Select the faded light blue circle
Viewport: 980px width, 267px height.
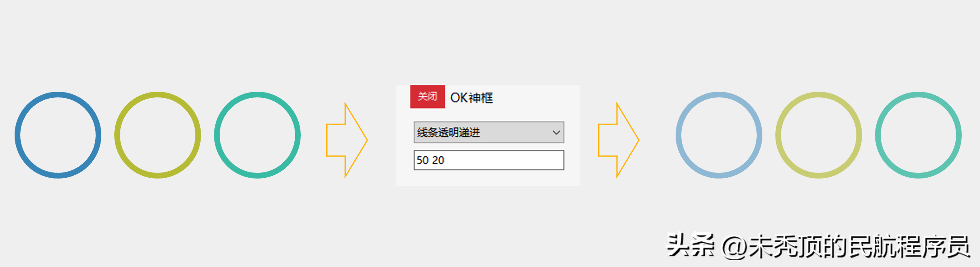point(719,95)
